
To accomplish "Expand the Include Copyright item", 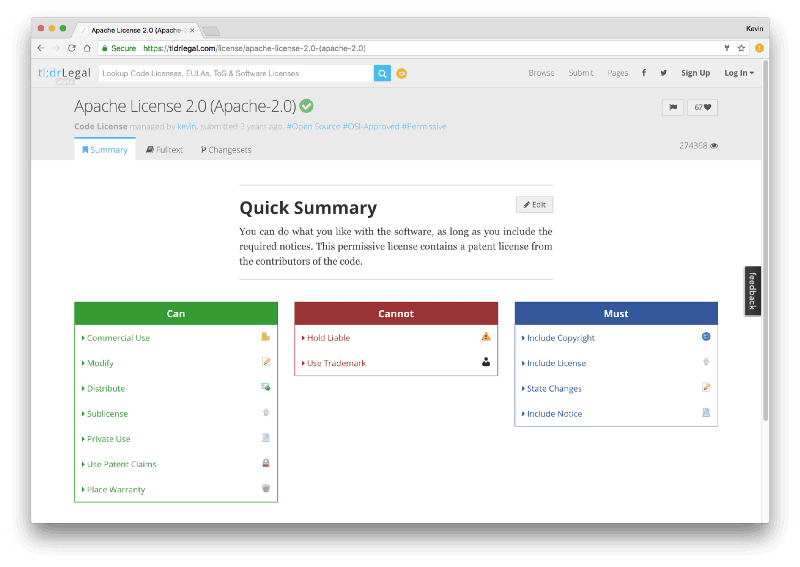I will pos(560,338).
